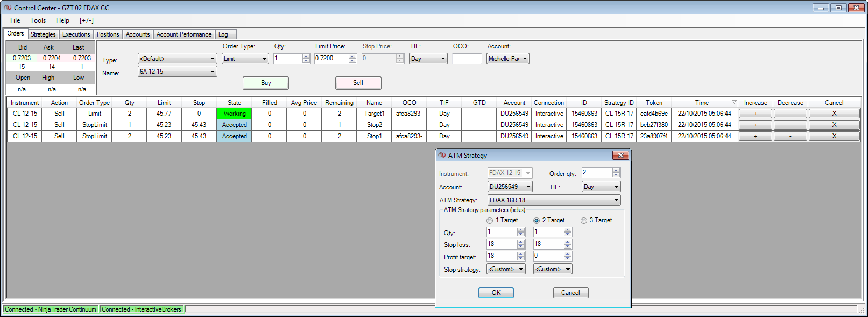Decrease the Stop2 order with minus button
This screenshot has height=317, width=868.
[x=790, y=125]
